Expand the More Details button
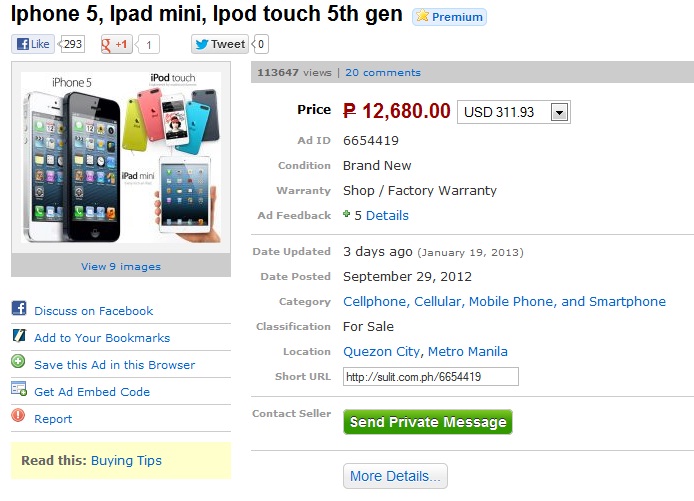The image size is (694, 501). (x=395, y=476)
